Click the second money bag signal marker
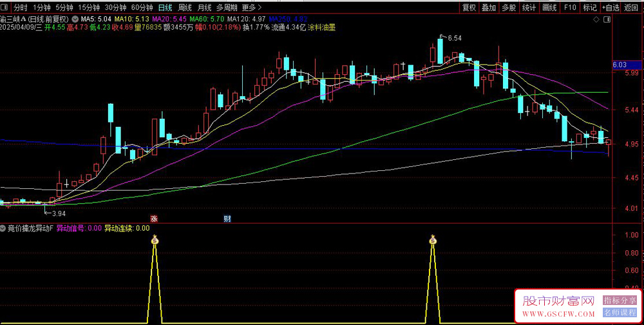The height and width of the screenshot is (325, 644). tap(433, 239)
